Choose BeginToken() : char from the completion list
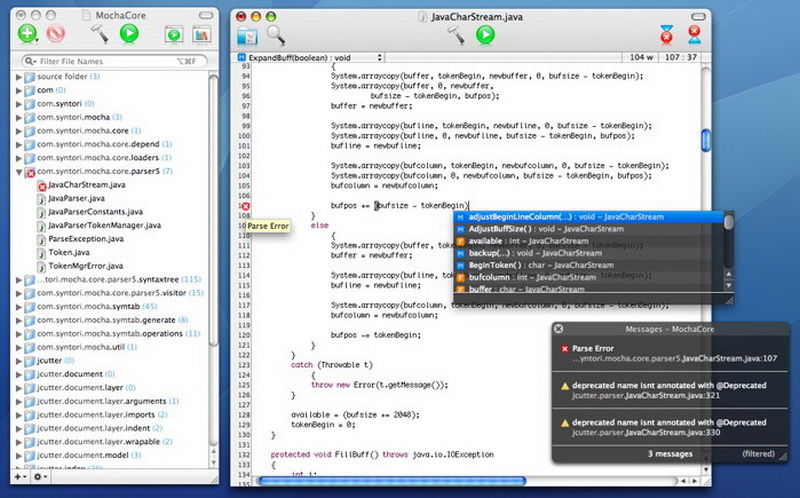The width and height of the screenshot is (800, 498). pos(588,265)
